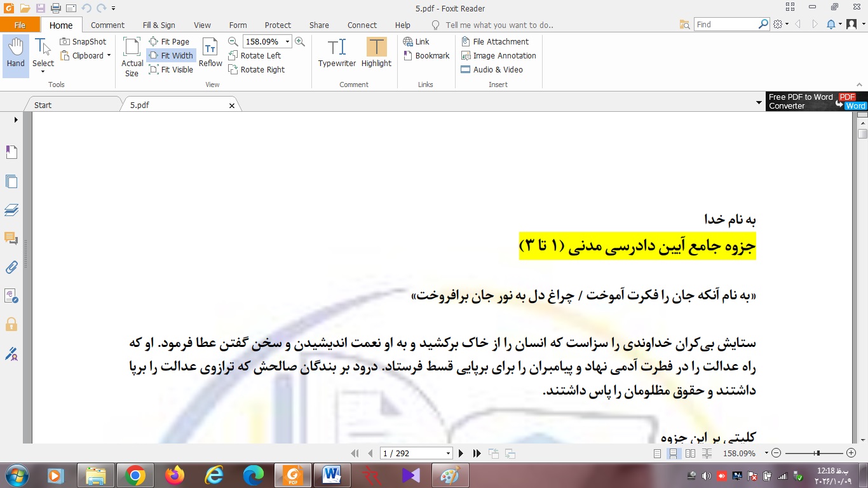Open the ribbon zoom percentage dropdown
868x488 pixels.
[x=287, y=41]
